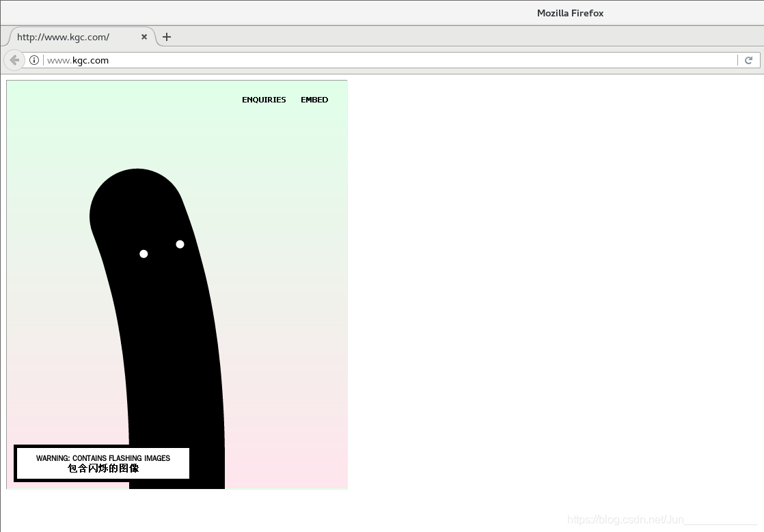Reload the page with the refresh icon
This screenshot has width=764, height=532.
pos(748,60)
